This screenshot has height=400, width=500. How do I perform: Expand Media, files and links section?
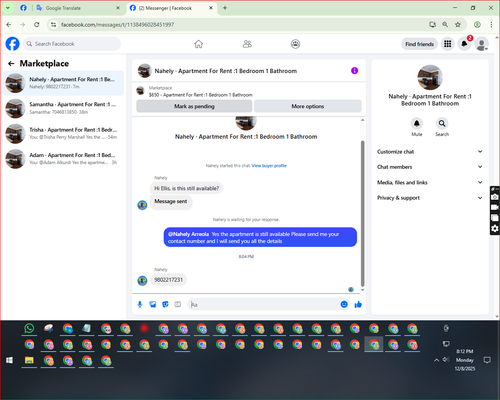(430, 182)
